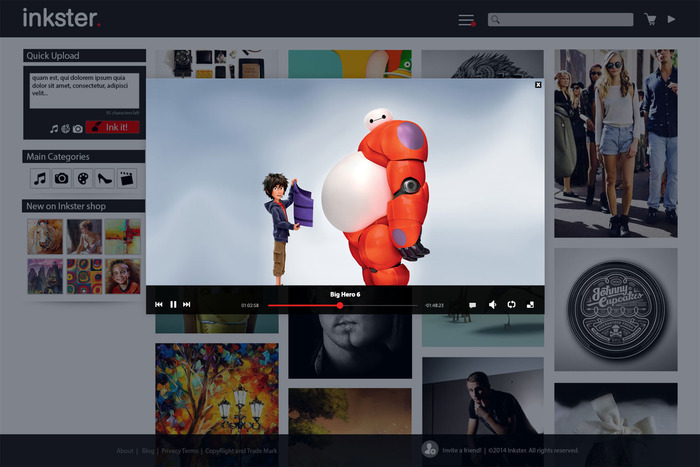Select the Fashion high-heel category
Image resolution: width=700 pixels, height=467 pixels.
tap(104, 179)
